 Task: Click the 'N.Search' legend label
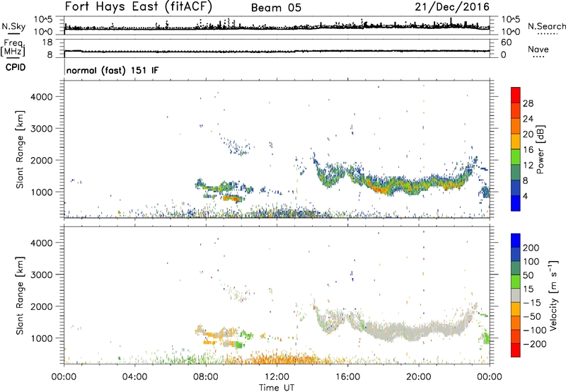tap(546, 26)
